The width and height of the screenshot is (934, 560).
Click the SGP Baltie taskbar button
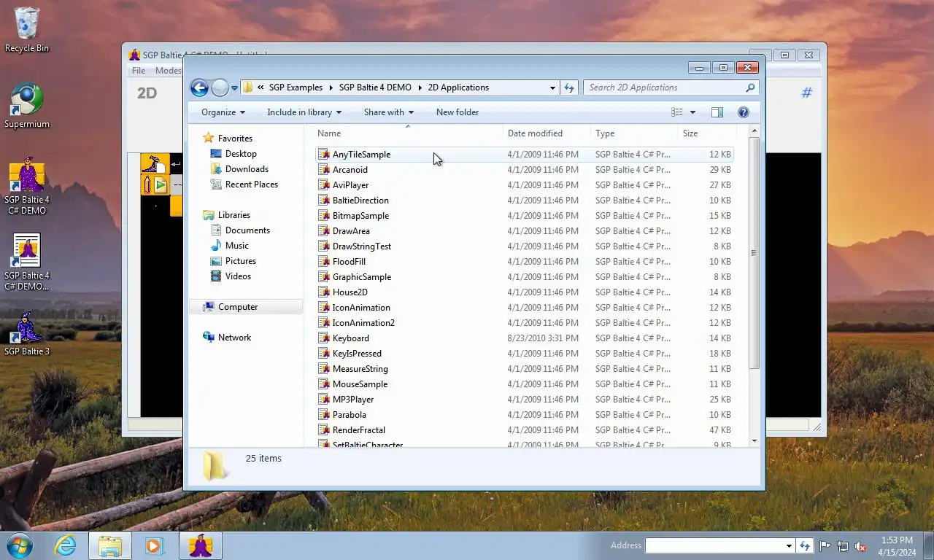(201, 545)
